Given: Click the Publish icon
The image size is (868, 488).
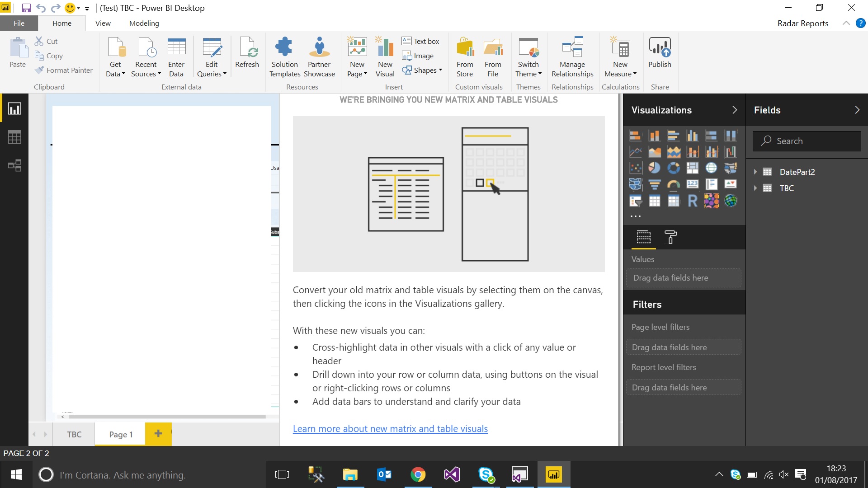Looking at the screenshot, I should (x=660, y=53).
